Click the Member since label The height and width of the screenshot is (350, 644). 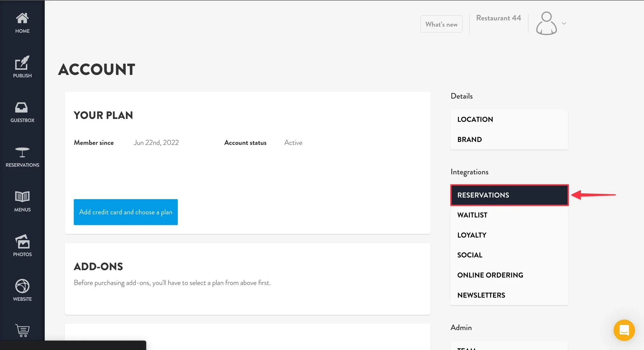click(x=94, y=143)
